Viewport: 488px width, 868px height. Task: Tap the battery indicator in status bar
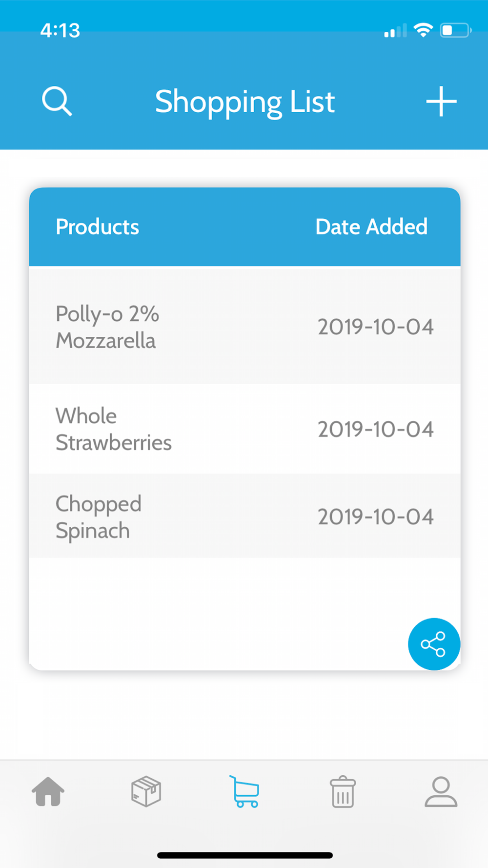click(x=455, y=30)
